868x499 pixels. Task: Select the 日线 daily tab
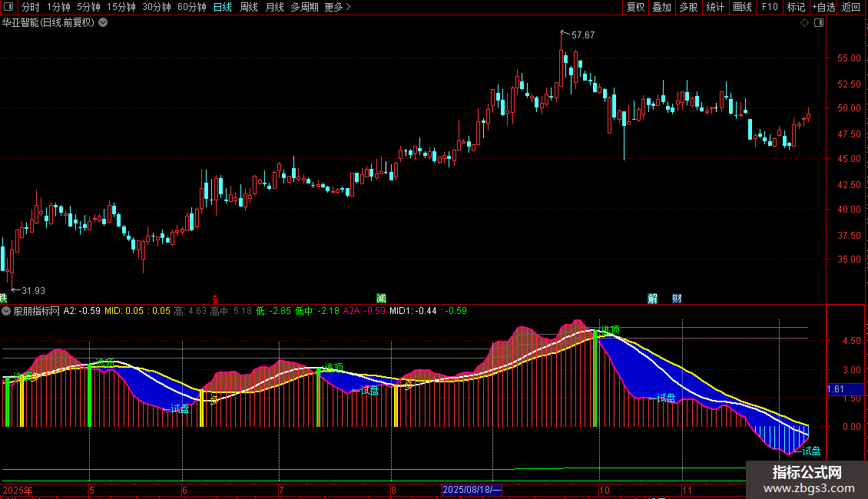[x=223, y=7]
